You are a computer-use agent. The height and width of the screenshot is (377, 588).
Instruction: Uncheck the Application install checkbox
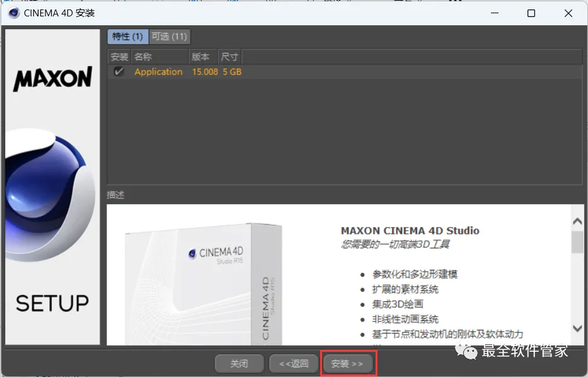coord(119,71)
